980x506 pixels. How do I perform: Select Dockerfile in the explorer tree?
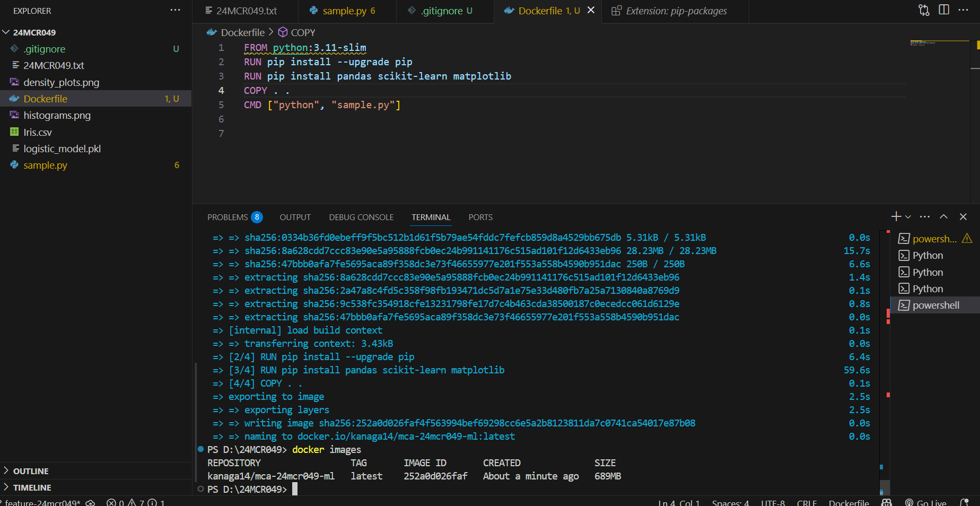pyautogui.click(x=95, y=99)
